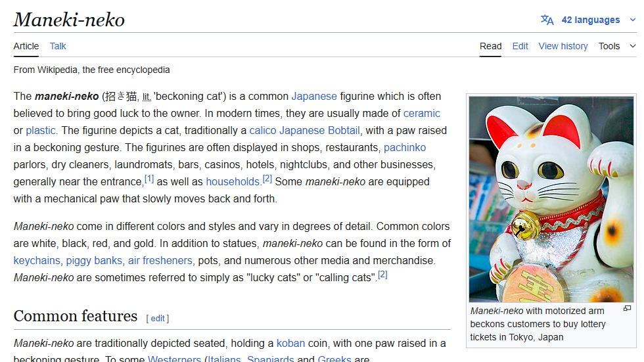Image resolution: width=644 pixels, height=362 pixels.
Task: Click the Maneki-neko page title
Action: (69, 20)
